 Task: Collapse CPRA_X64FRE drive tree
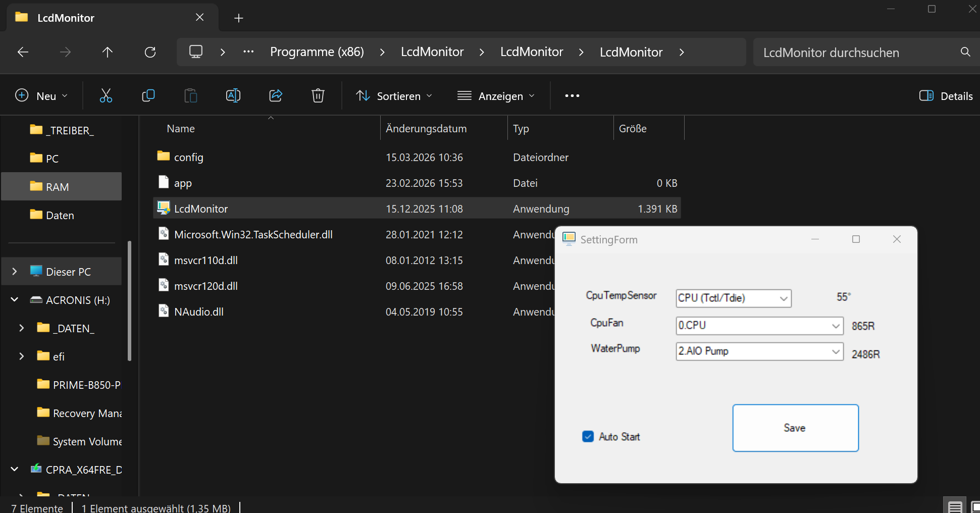[15, 470]
